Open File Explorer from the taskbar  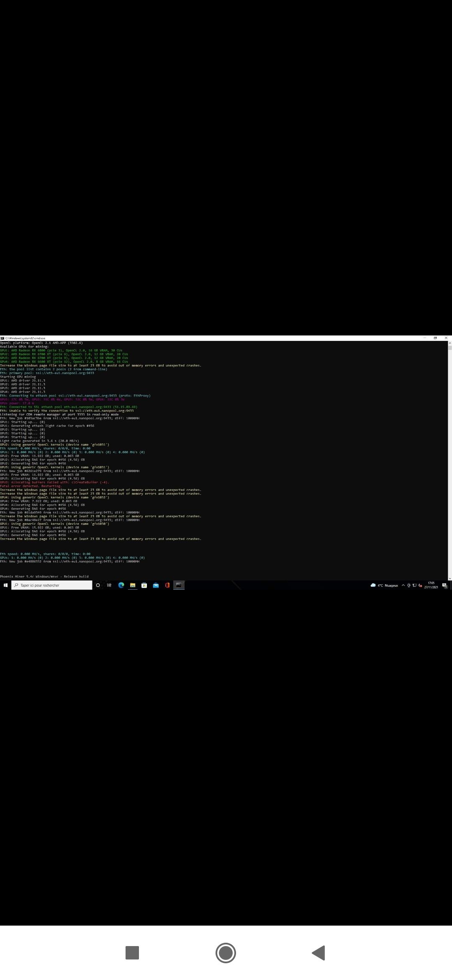(133, 585)
